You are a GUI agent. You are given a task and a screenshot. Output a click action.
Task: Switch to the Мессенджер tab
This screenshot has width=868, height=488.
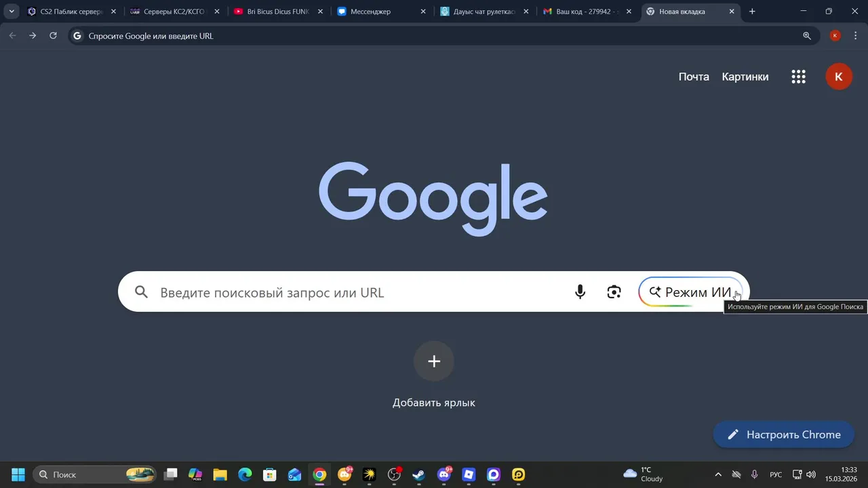(x=382, y=12)
